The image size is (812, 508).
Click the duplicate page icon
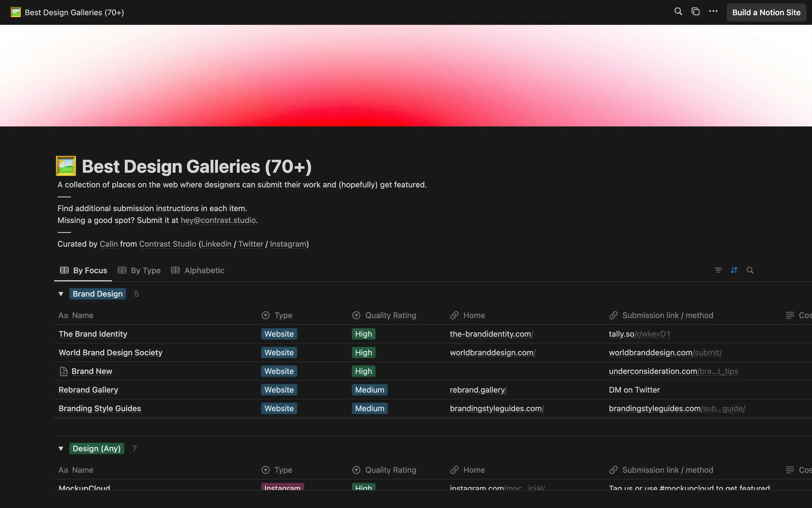[x=696, y=12]
